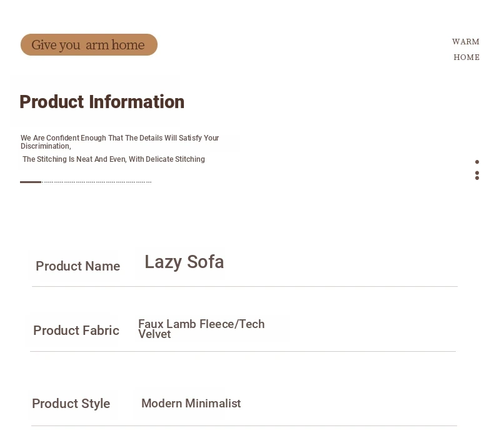
Task: Click the divider line below Product Name row
Action: [244, 287]
